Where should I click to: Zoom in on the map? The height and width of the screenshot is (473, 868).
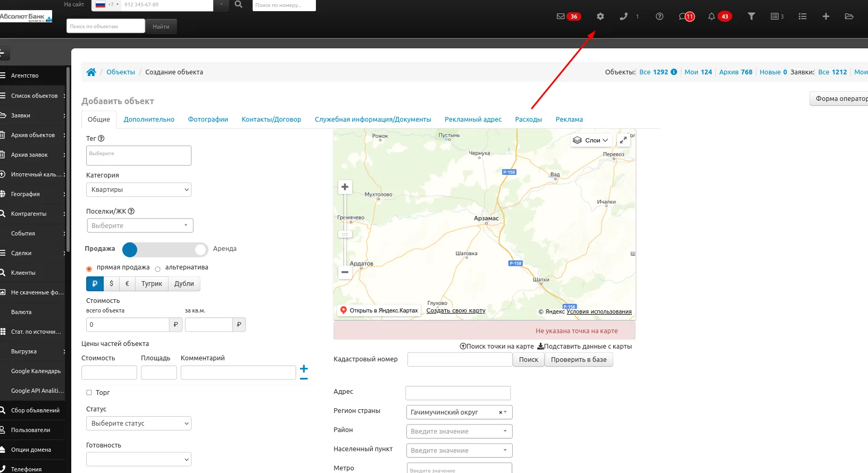(x=345, y=187)
